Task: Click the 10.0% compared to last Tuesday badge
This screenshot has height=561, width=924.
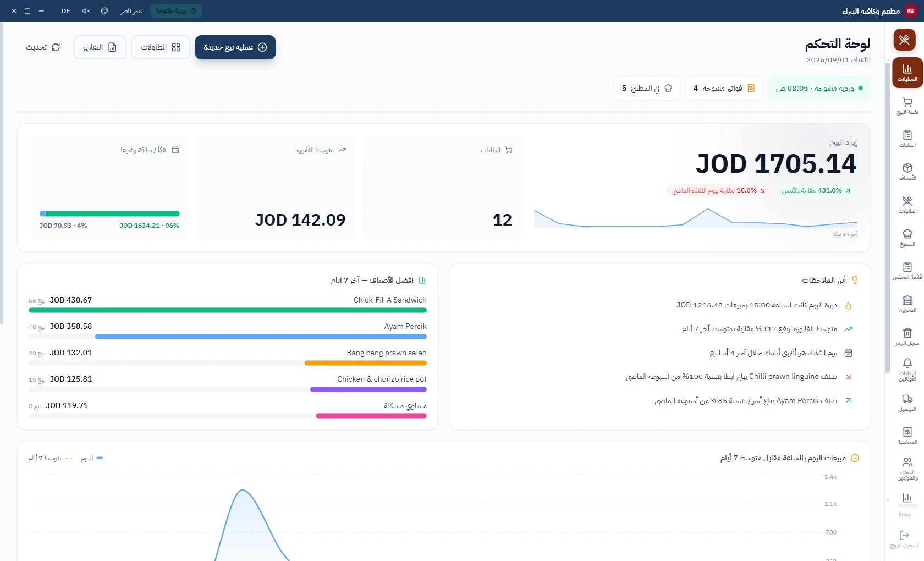Action: pyautogui.click(x=718, y=190)
